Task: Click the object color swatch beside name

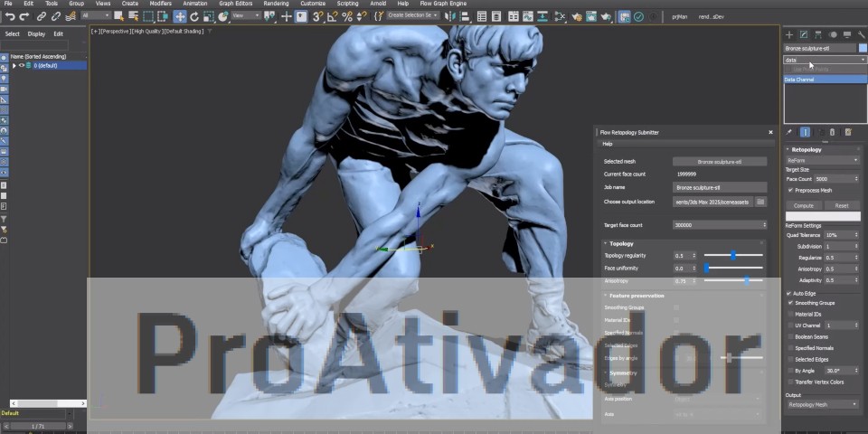Action: (863, 48)
